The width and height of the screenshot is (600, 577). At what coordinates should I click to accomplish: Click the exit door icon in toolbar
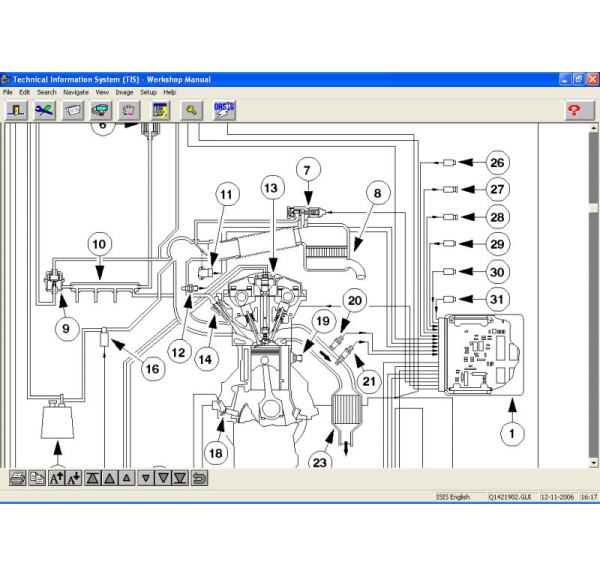[17, 111]
